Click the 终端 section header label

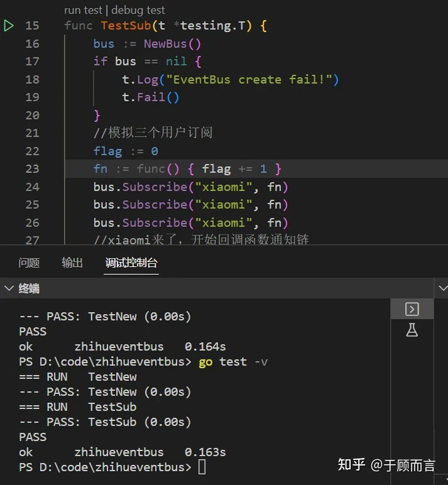pyautogui.click(x=29, y=288)
